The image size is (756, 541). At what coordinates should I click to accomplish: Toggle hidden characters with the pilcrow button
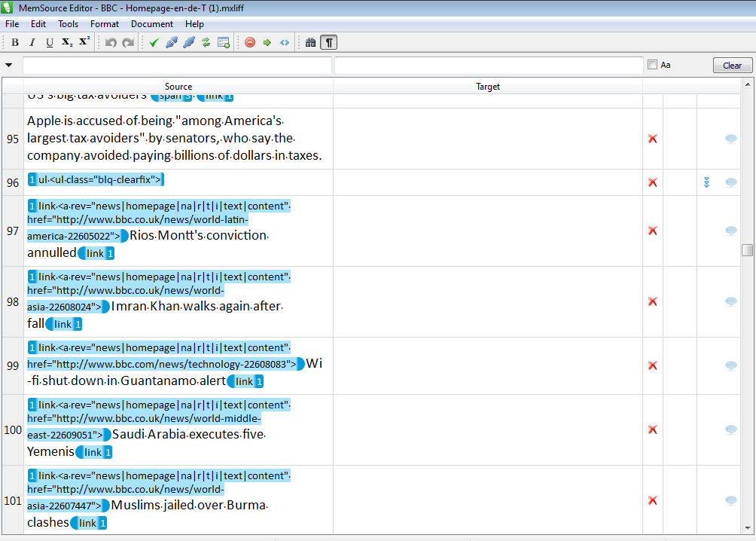(x=329, y=42)
